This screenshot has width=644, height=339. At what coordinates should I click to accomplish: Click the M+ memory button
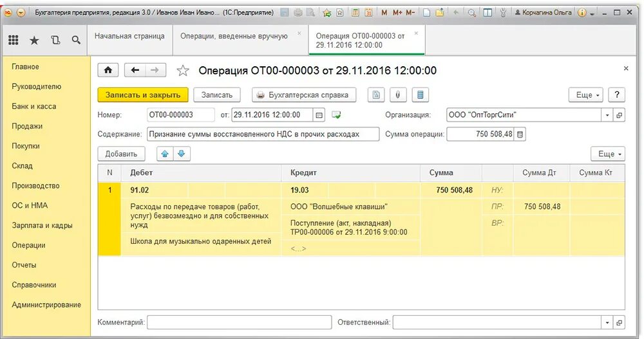click(397, 13)
